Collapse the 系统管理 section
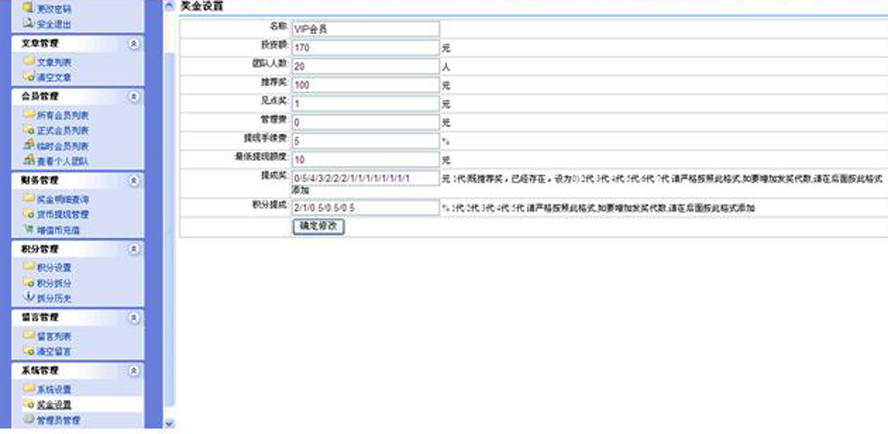This screenshot has width=888, height=434. [134, 371]
